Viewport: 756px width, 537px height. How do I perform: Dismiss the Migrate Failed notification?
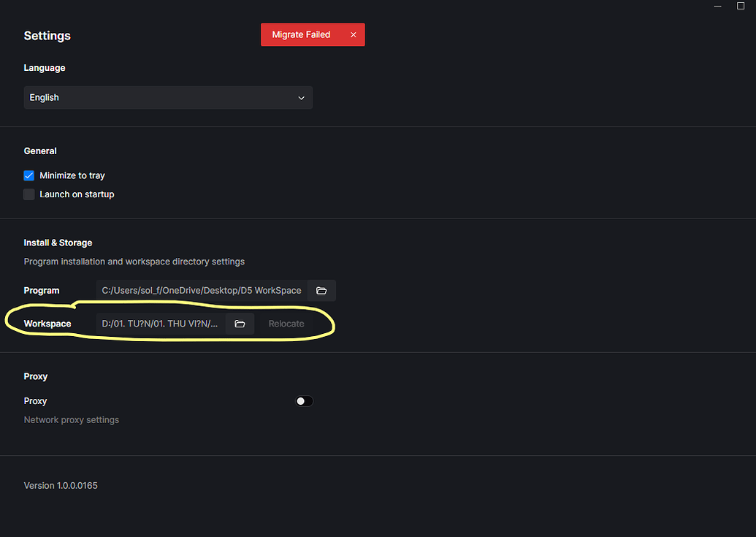coord(354,34)
